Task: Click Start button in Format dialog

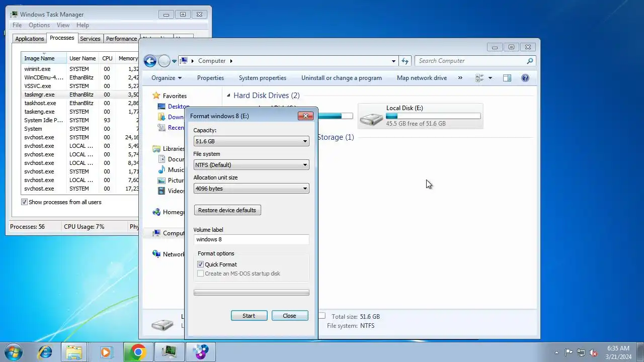Action: tap(249, 316)
